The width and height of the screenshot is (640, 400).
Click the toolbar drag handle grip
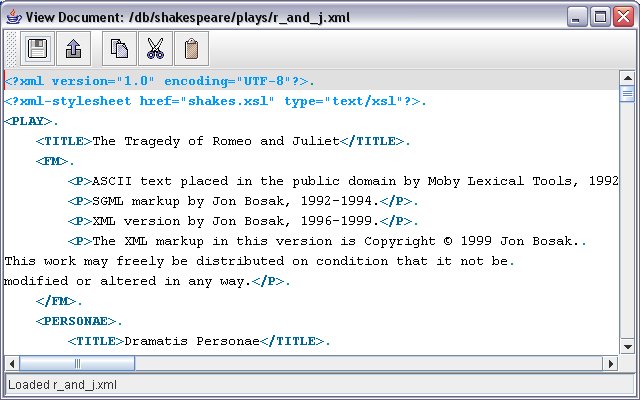tap(11, 48)
